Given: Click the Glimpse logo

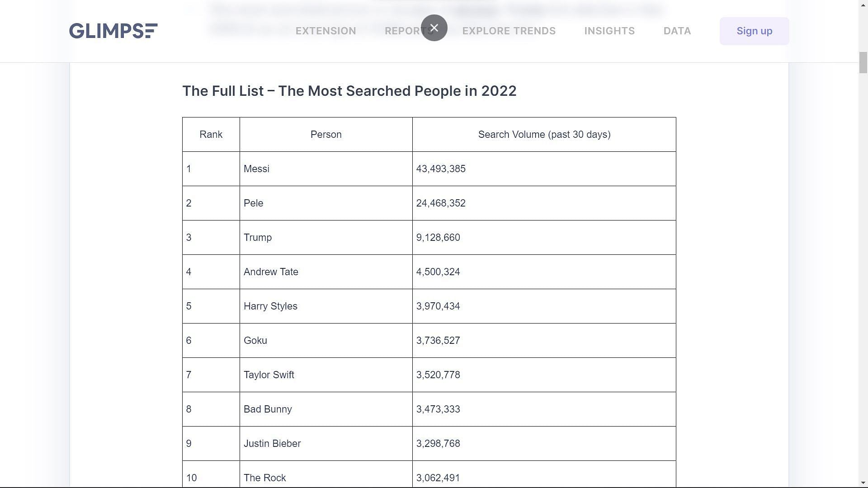Looking at the screenshot, I should 113,31.
